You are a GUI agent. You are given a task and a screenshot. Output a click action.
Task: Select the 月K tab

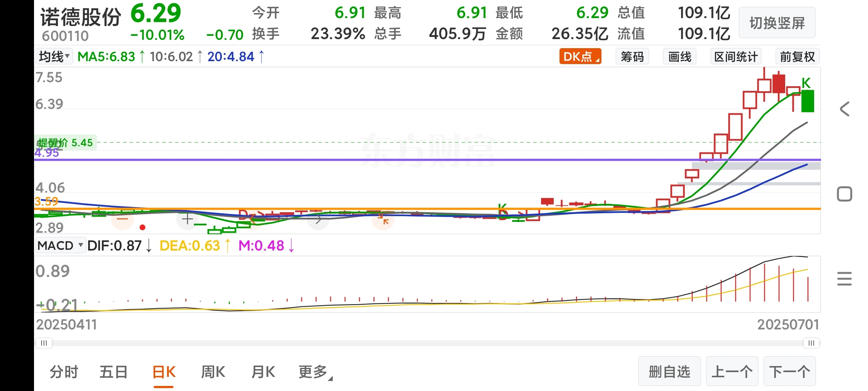pyautogui.click(x=263, y=372)
